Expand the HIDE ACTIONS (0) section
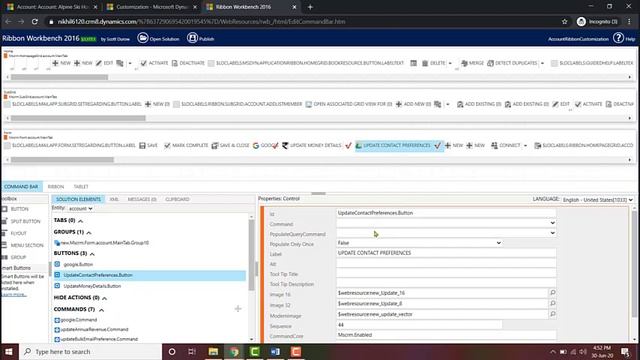The image size is (640, 360). [104, 298]
